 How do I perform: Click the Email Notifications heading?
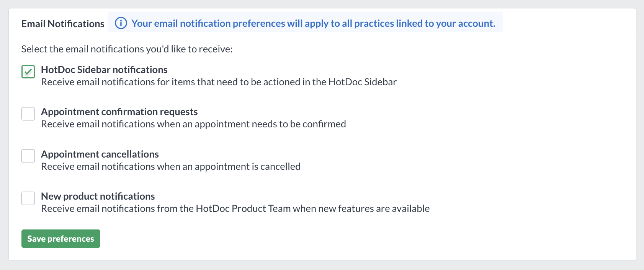click(x=63, y=24)
